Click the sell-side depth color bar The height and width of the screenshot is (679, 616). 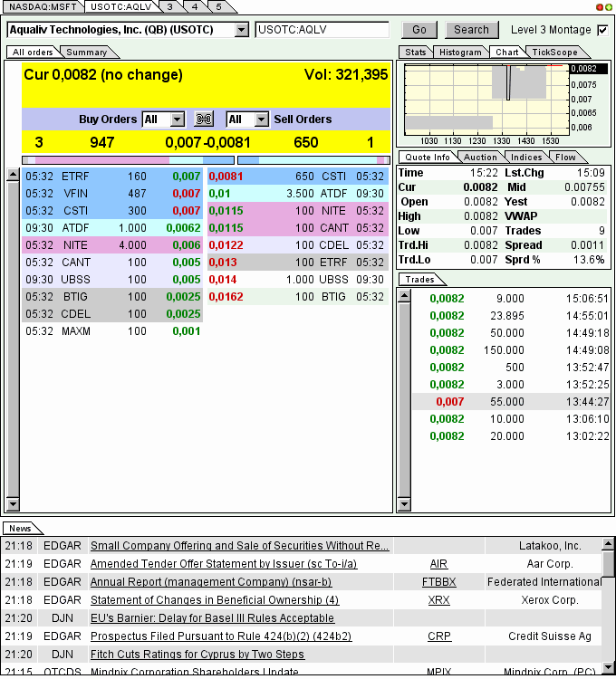coord(313,160)
